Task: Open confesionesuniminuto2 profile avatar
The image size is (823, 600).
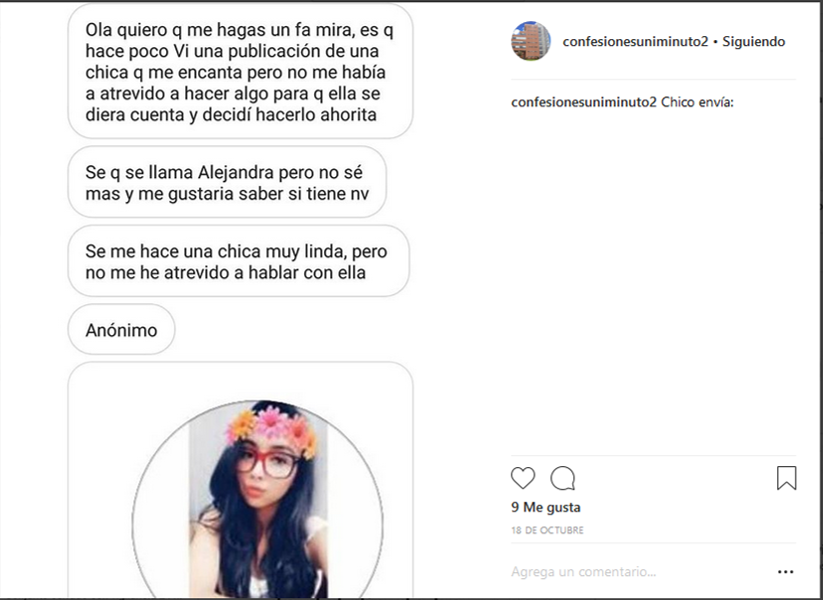Action: point(531,41)
